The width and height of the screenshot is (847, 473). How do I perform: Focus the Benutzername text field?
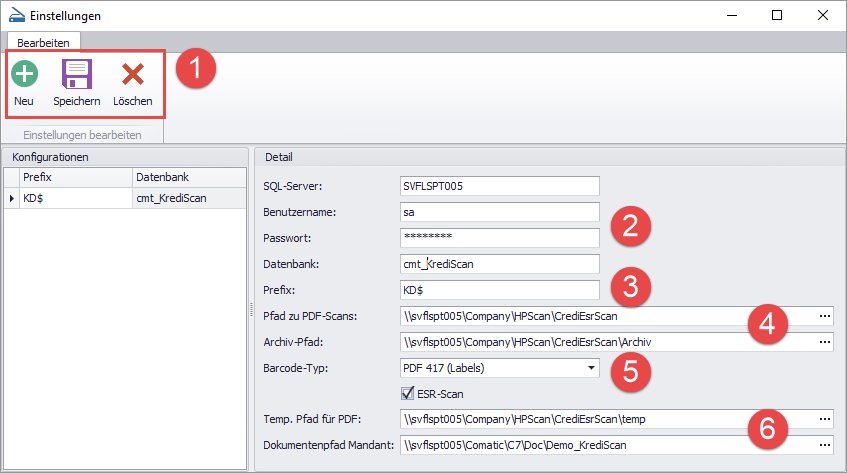tap(497, 212)
